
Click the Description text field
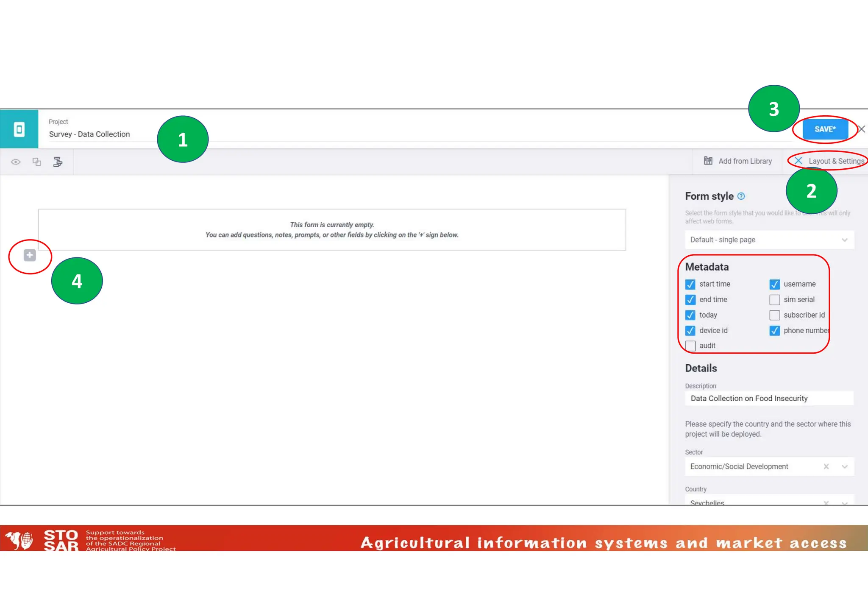(x=769, y=398)
